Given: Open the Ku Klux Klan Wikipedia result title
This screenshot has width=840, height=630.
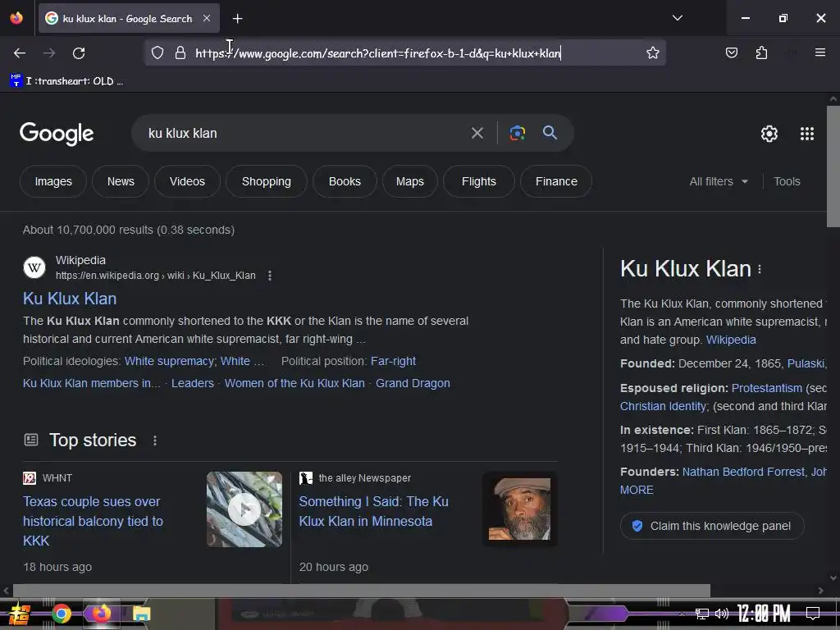Looking at the screenshot, I should click(70, 299).
